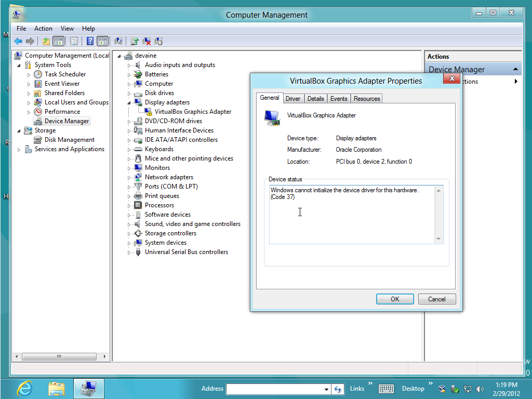Image resolution: width=532 pixels, height=399 pixels.
Task: Click the left pane horizontal scrollbar thumb
Action: (x=59, y=356)
